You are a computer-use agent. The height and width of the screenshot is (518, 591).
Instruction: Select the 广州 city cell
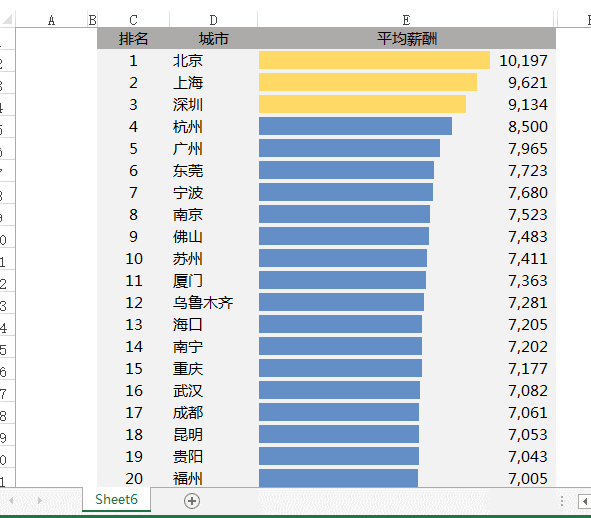[x=213, y=149]
